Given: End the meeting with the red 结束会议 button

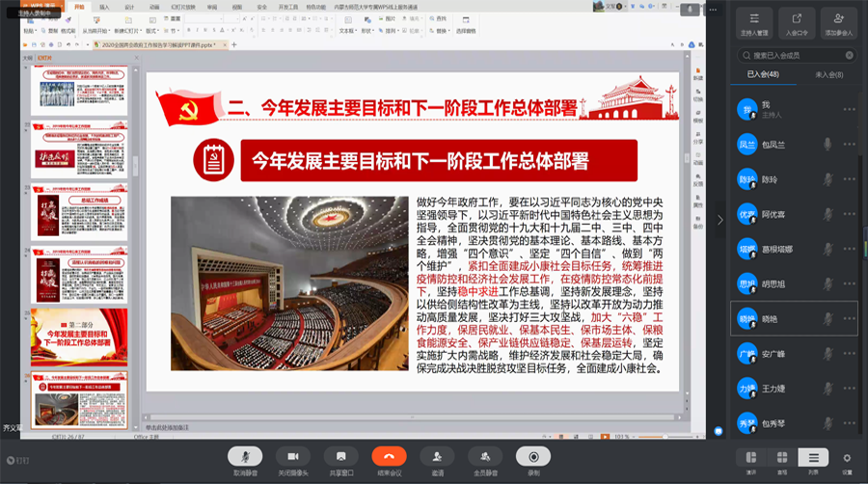Looking at the screenshot, I should click(x=390, y=457).
